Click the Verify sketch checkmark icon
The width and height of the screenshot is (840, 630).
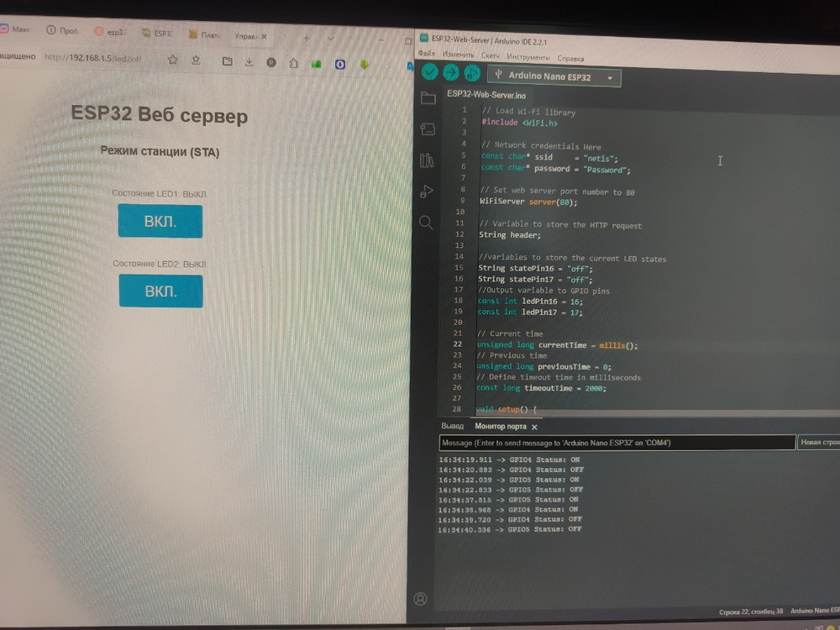[x=429, y=72]
